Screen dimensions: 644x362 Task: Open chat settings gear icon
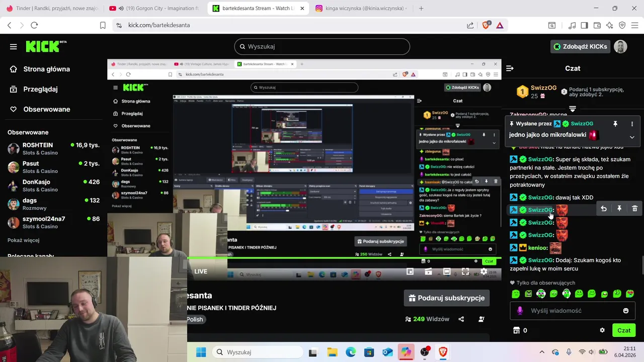(x=602, y=330)
